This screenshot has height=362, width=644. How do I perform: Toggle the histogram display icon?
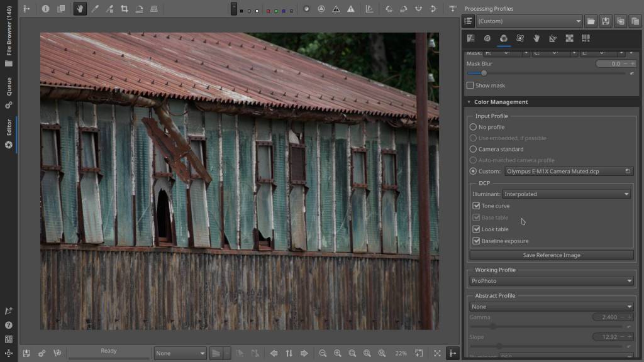click(x=369, y=9)
